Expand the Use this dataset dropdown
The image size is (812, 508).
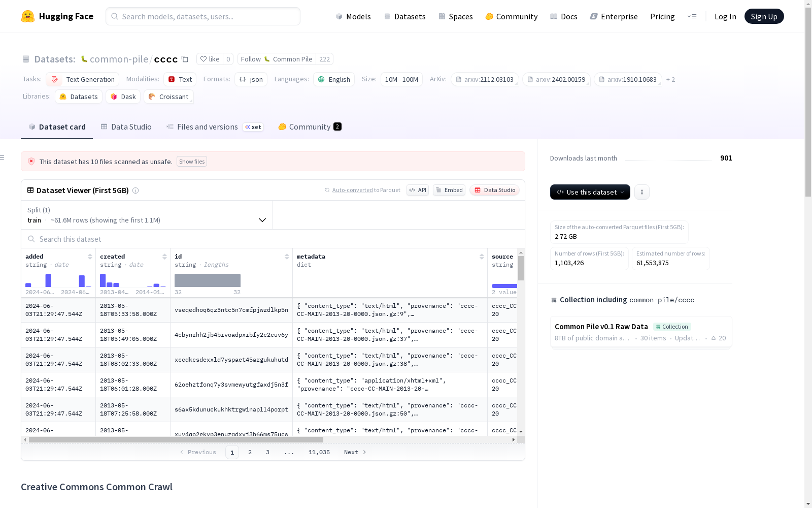coord(590,192)
